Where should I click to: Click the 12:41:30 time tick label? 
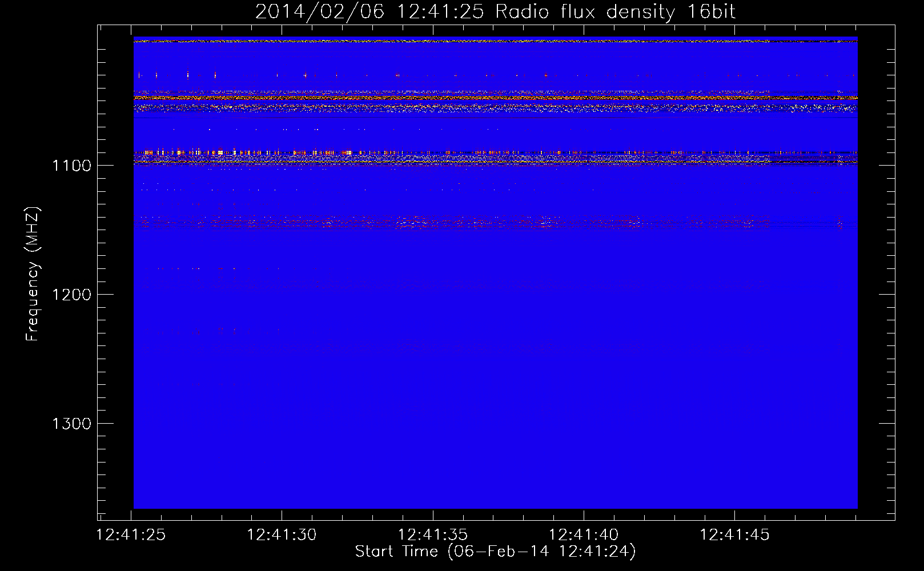point(282,535)
